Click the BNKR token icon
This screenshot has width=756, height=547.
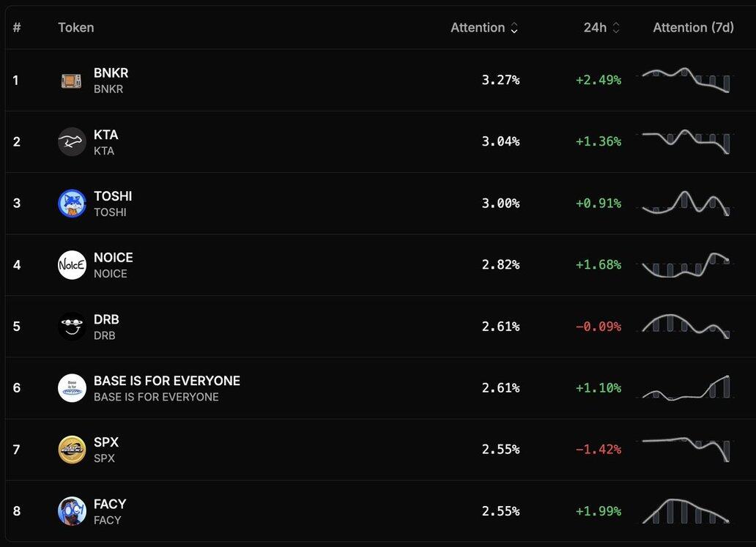(x=72, y=81)
